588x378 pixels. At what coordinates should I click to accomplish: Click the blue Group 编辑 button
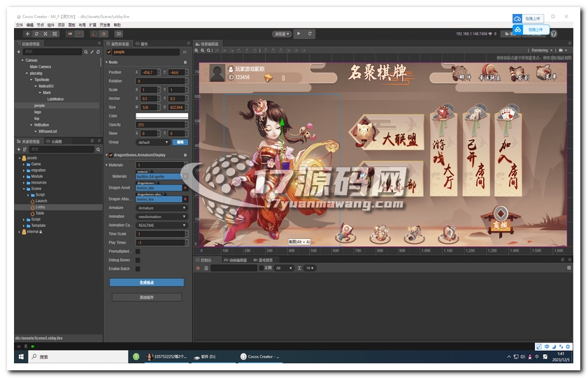click(x=180, y=143)
